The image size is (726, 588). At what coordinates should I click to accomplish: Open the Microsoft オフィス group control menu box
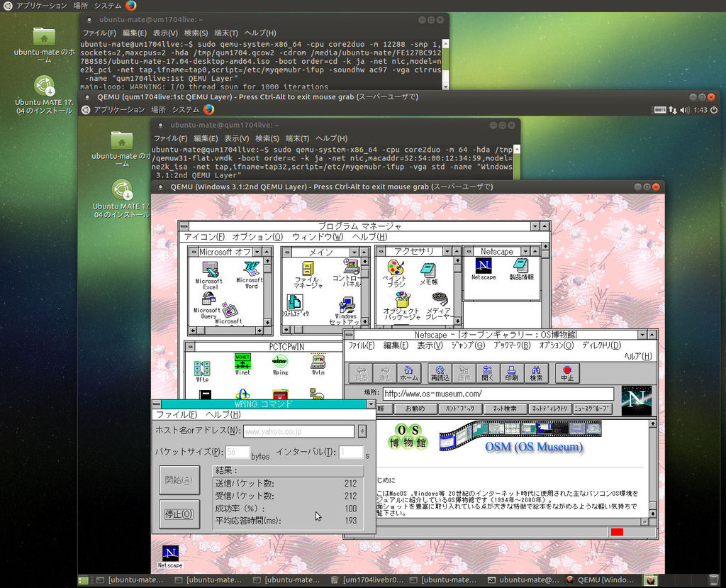(x=193, y=252)
